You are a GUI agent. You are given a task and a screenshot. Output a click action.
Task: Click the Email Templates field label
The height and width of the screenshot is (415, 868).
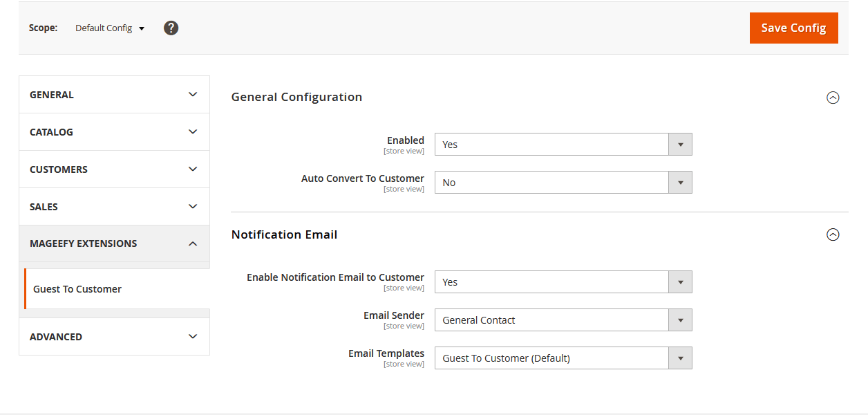(386, 353)
